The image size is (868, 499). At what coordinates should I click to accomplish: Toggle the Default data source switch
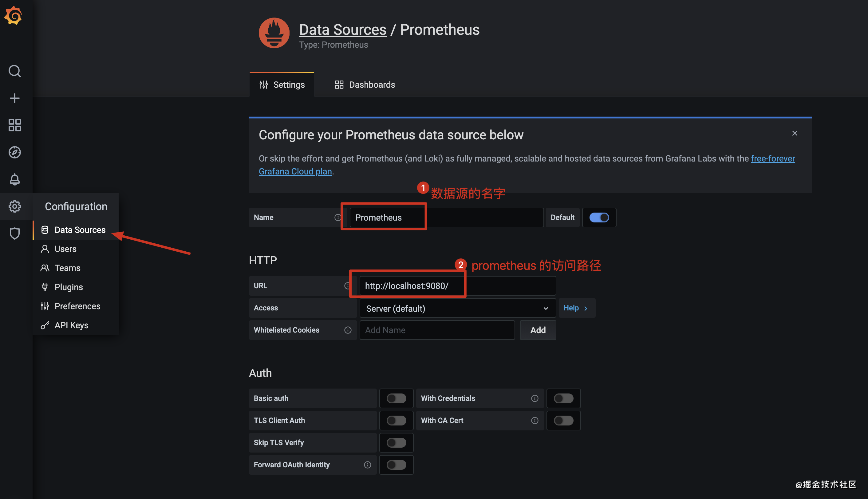(599, 218)
